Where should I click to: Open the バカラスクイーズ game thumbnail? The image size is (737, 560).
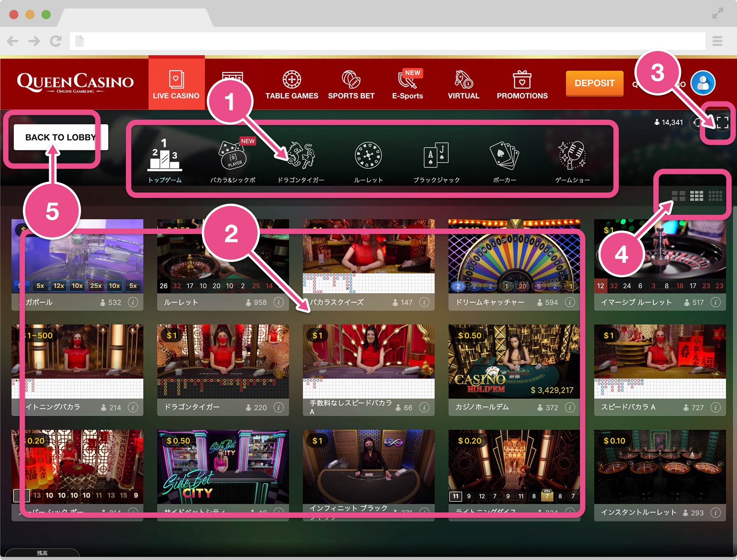[x=368, y=256]
